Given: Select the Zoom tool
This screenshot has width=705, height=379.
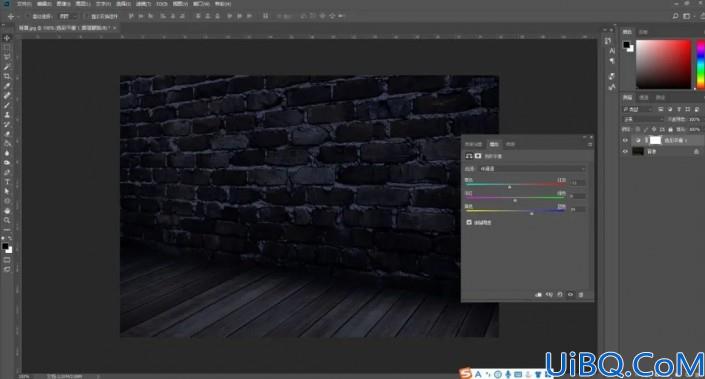Looking at the screenshot, I should click(7, 220).
